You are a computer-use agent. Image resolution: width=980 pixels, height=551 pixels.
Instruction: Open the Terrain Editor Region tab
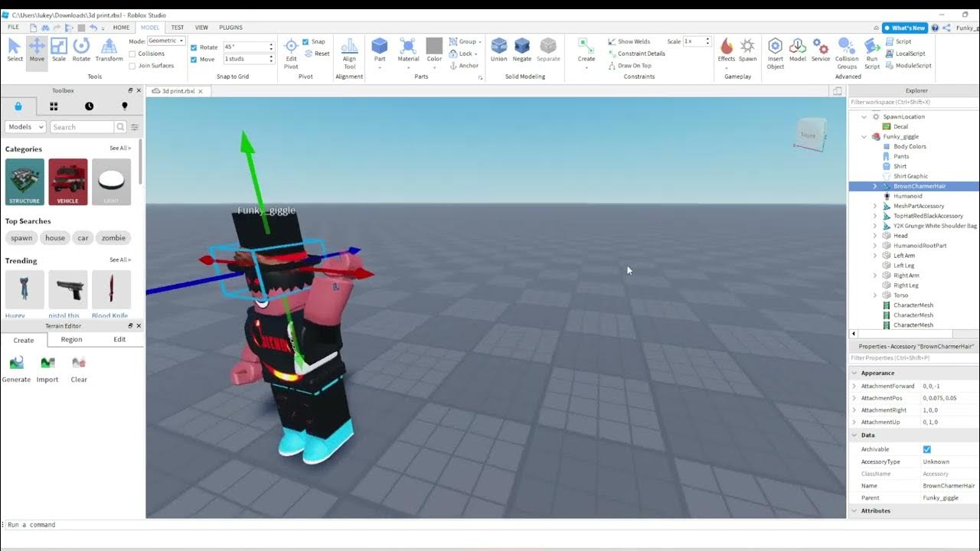(x=71, y=340)
